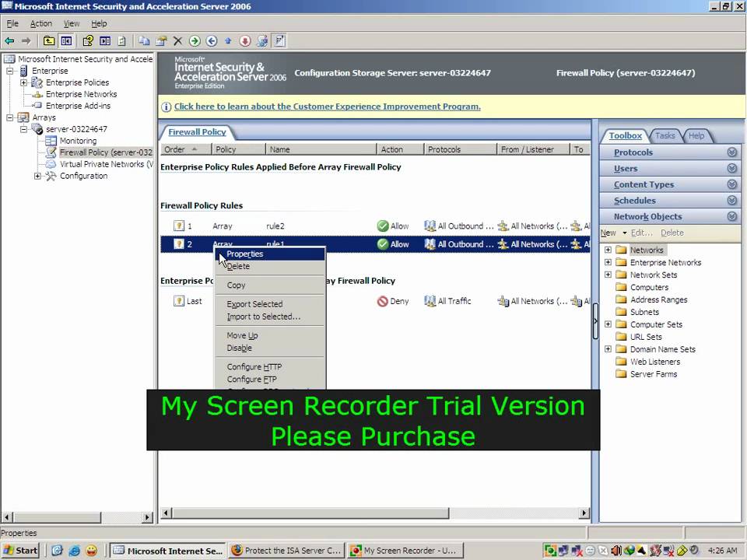Click the Delete X icon in the toolbar
This screenshot has height=560, width=747.
pyautogui.click(x=177, y=41)
